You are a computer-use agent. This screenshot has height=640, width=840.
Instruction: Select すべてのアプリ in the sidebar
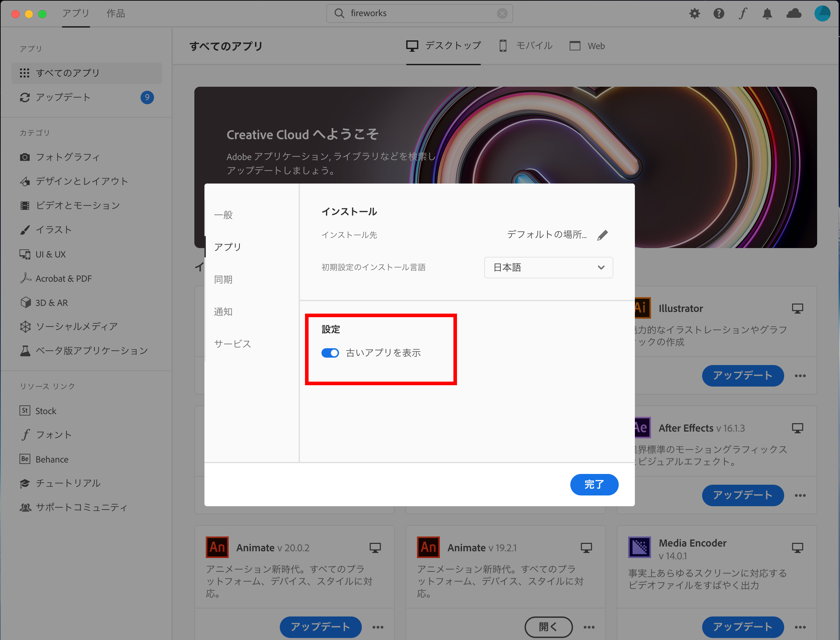coord(86,73)
